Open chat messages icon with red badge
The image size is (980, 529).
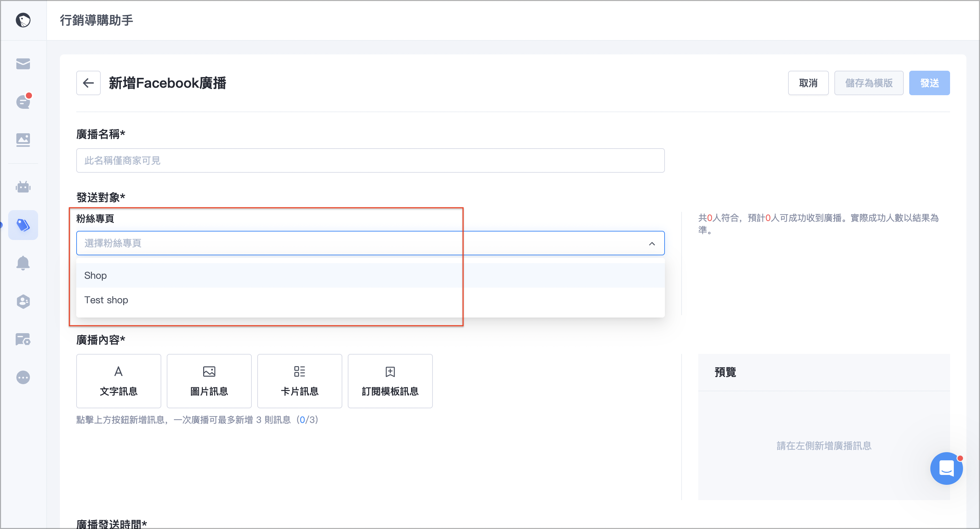coord(23,101)
